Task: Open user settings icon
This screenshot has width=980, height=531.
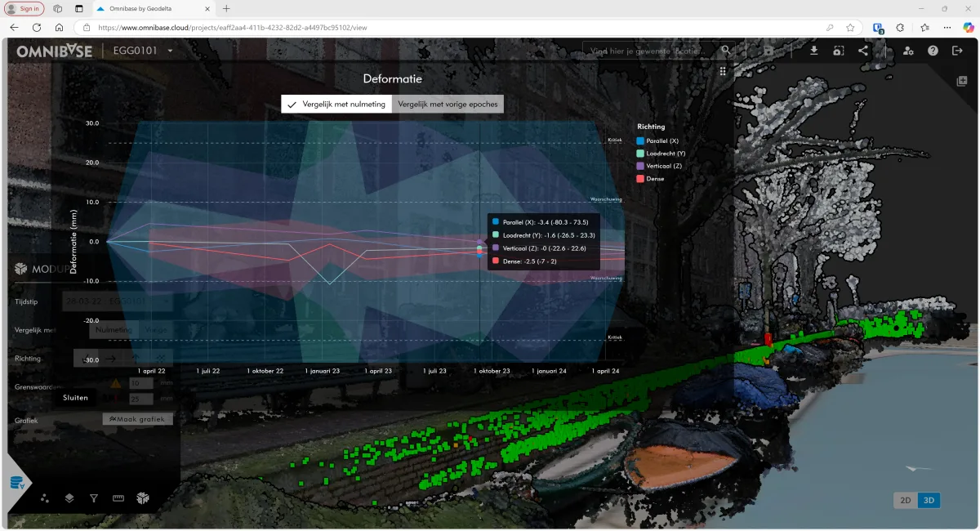Action: pyautogui.click(x=908, y=51)
